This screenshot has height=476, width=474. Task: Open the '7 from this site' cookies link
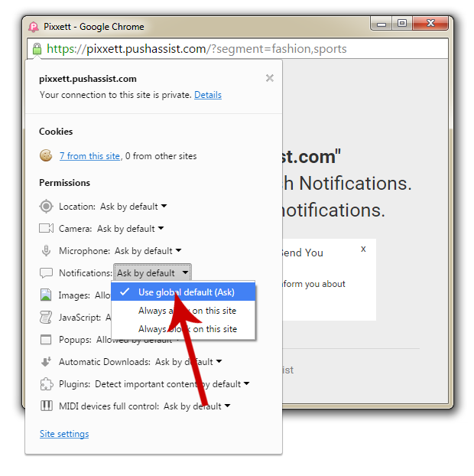[89, 156]
